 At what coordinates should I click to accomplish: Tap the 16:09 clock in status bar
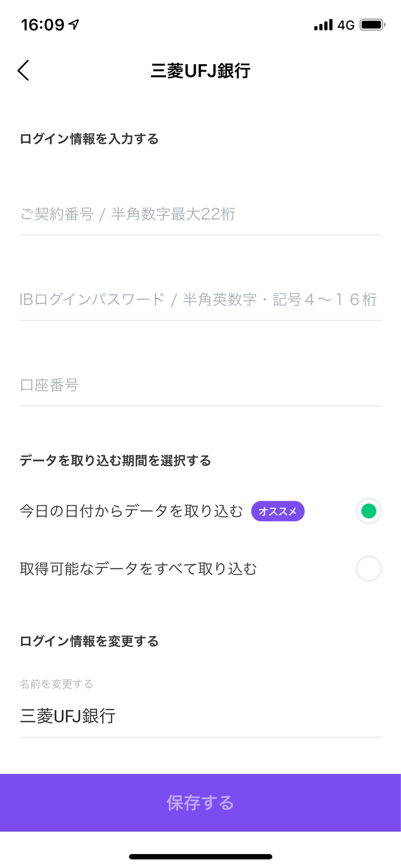(x=43, y=25)
